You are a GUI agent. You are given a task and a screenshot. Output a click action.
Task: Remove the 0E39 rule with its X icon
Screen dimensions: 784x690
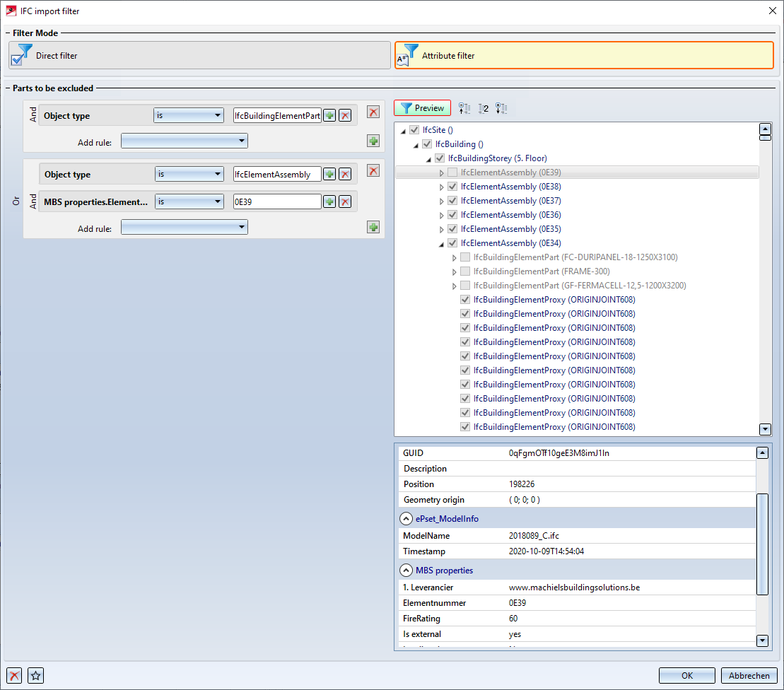[x=345, y=201]
